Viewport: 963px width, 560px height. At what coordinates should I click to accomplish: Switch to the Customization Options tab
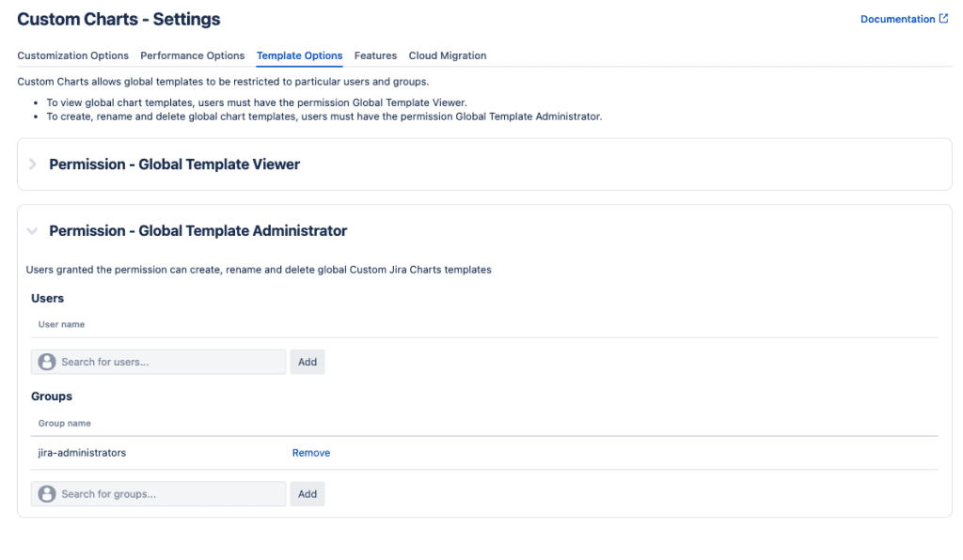pos(72,55)
